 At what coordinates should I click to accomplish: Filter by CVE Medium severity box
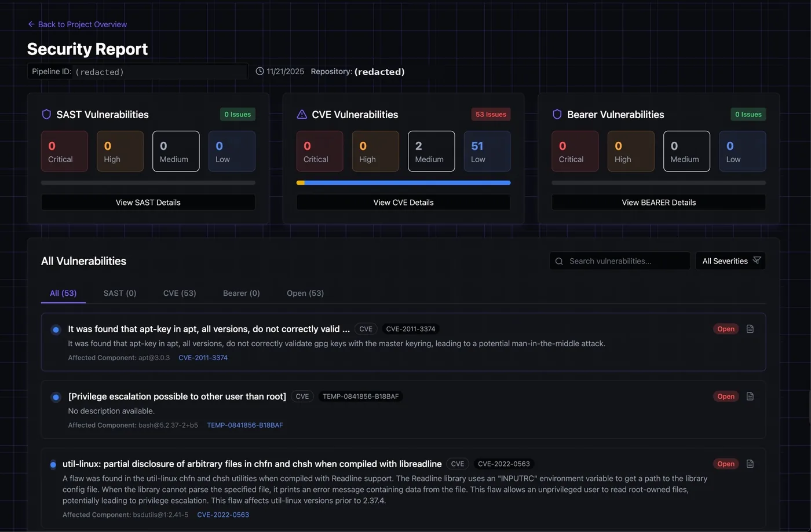[x=432, y=151]
